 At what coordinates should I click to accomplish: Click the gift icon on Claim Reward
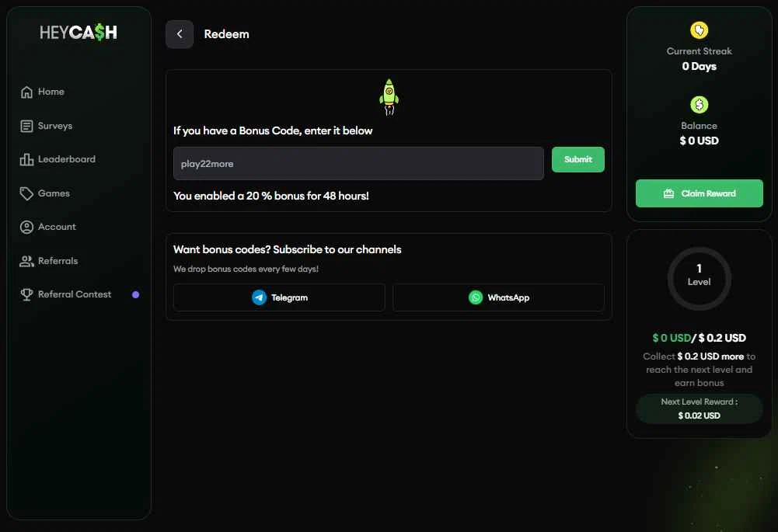[x=669, y=193]
